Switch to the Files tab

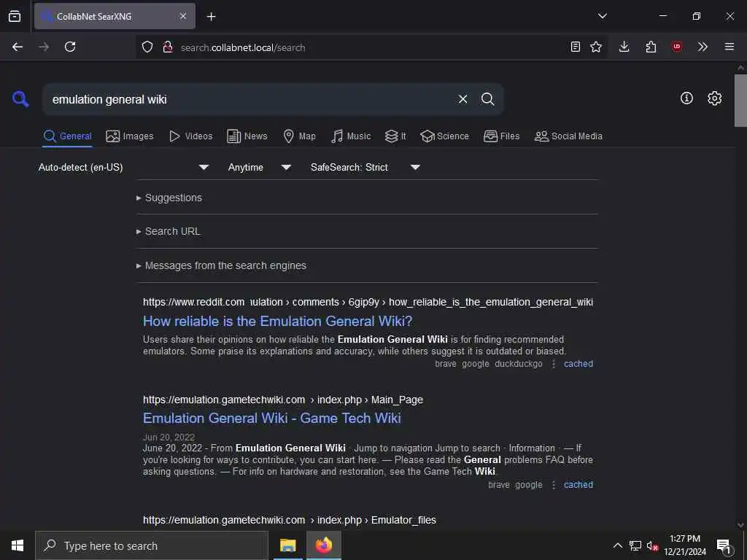[501, 136]
